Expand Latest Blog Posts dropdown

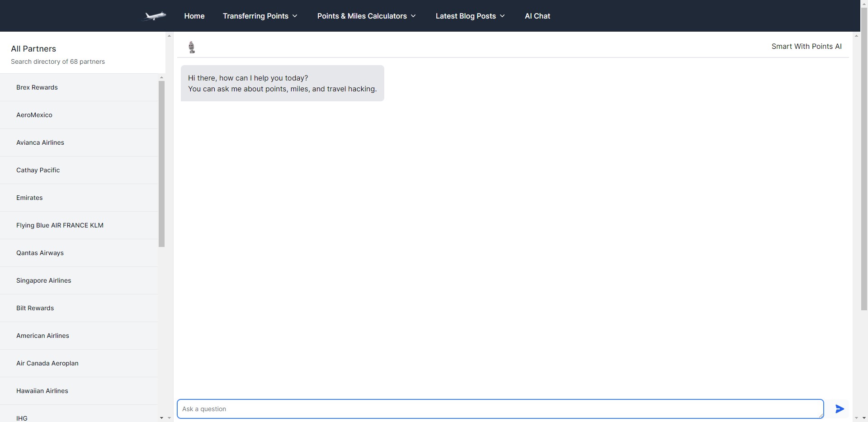pyautogui.click(x=470, y=16)
